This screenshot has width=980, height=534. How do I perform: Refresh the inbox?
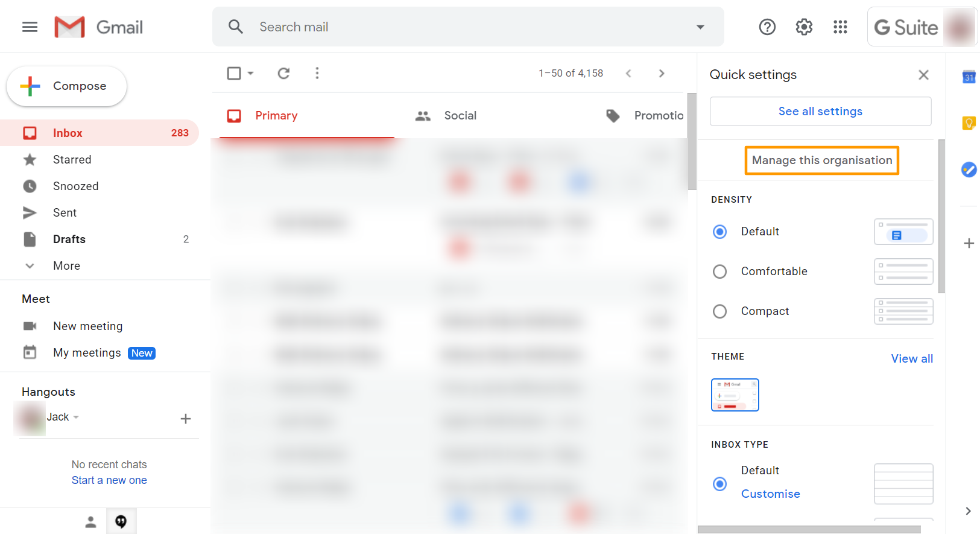pos(283,73)
